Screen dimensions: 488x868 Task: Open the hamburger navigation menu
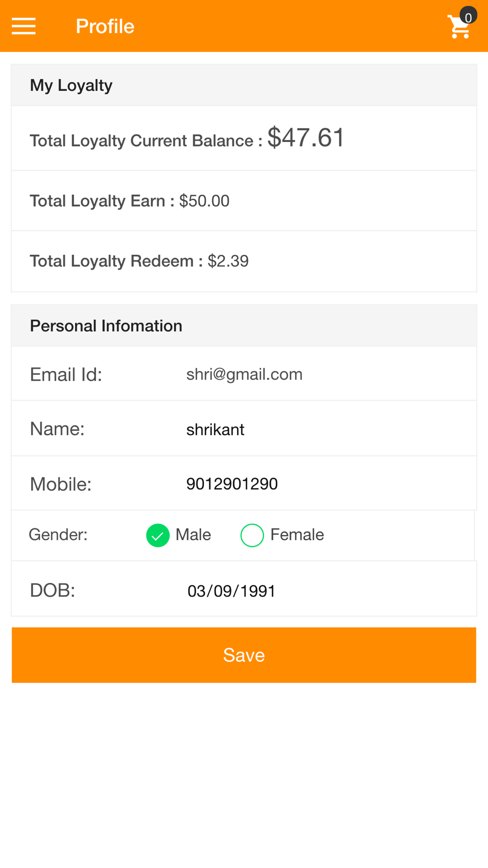(x=23, y=26)
